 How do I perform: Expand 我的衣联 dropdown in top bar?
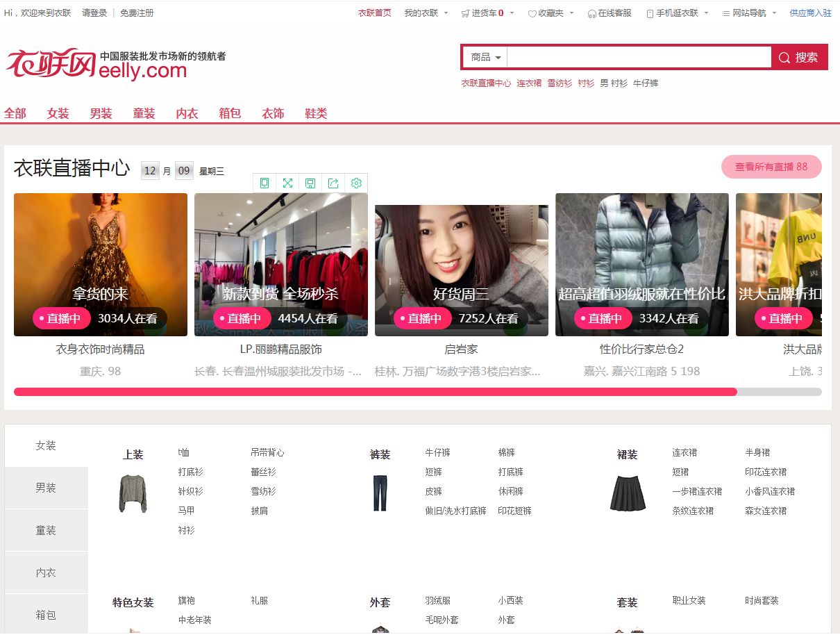(426, 13)
